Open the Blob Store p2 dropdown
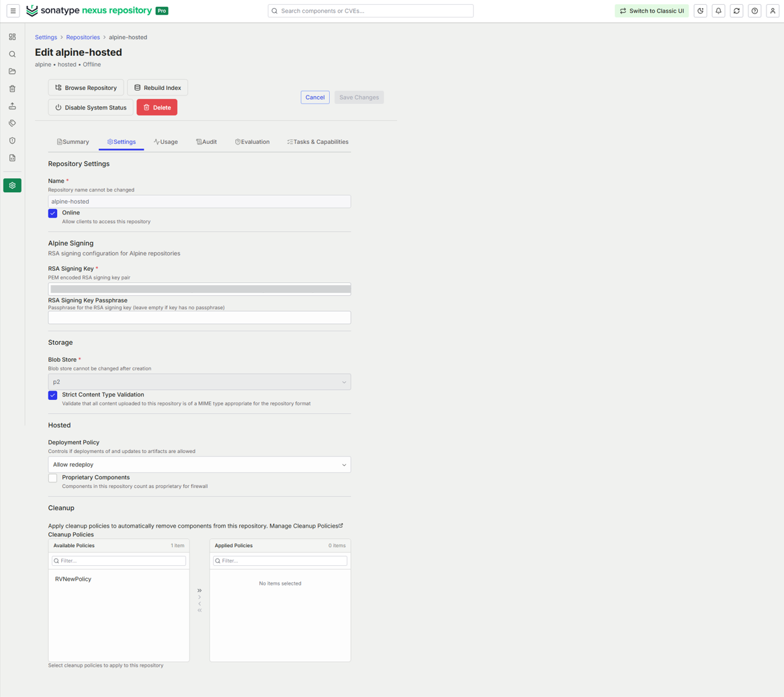The height and width of the screenshot is (697, 784). [x=200, y=382]
